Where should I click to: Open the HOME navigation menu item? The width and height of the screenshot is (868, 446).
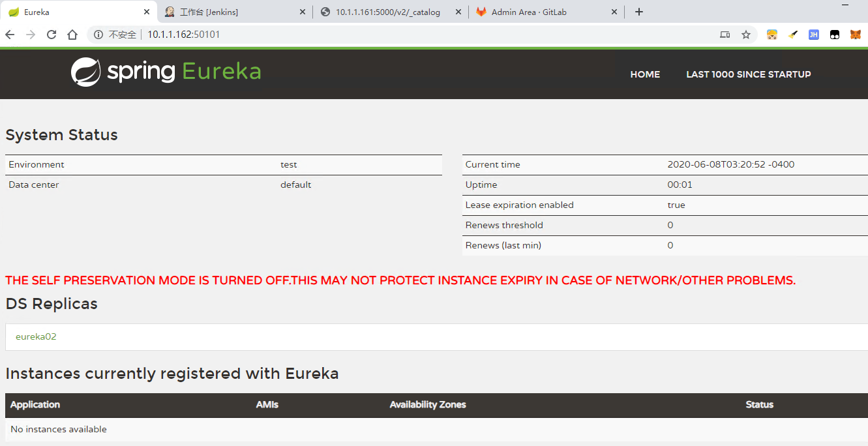pyautogui.click(x=645, y=74)
